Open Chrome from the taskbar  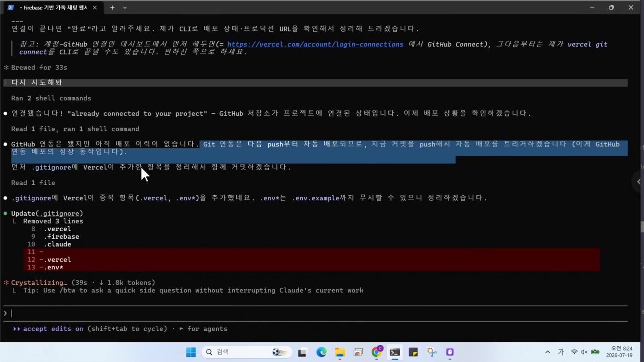tap(377, 352)
